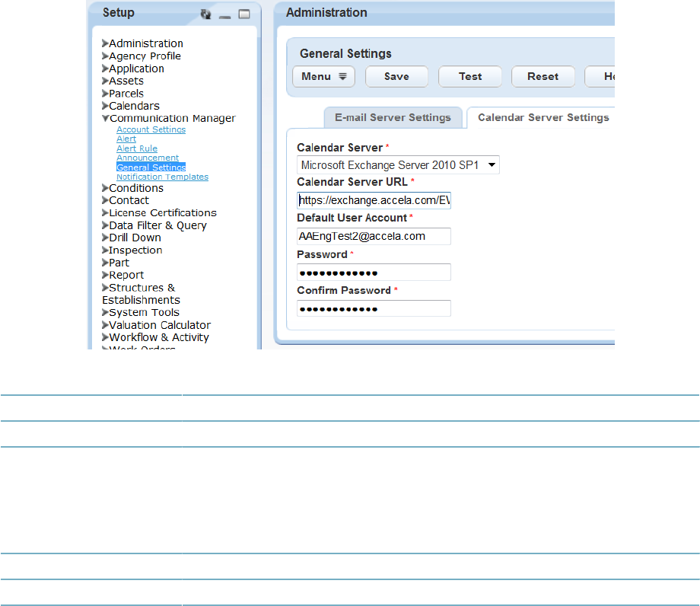
Task: Click the Test button
Action: tap(470, 76)
